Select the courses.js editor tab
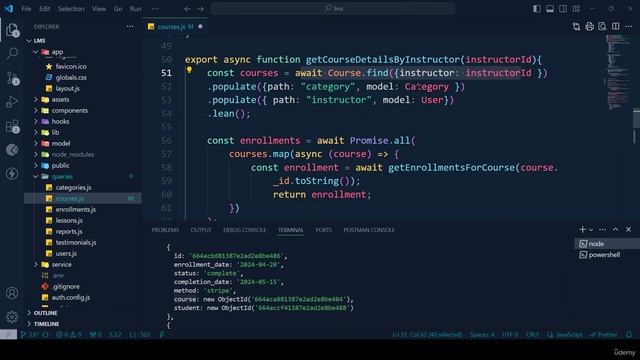 tap(175, 27)
